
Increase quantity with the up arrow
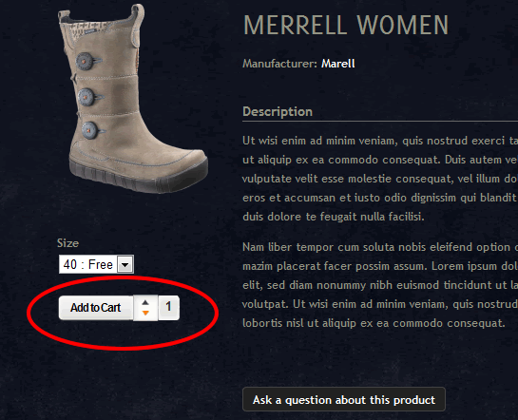pyautogui.click(x=145, y=302)
